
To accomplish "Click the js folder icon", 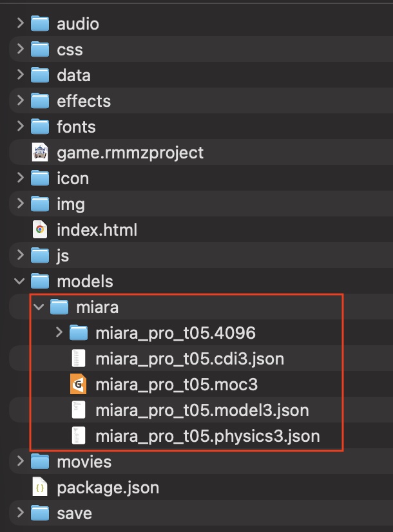I will tap(40, 256).
